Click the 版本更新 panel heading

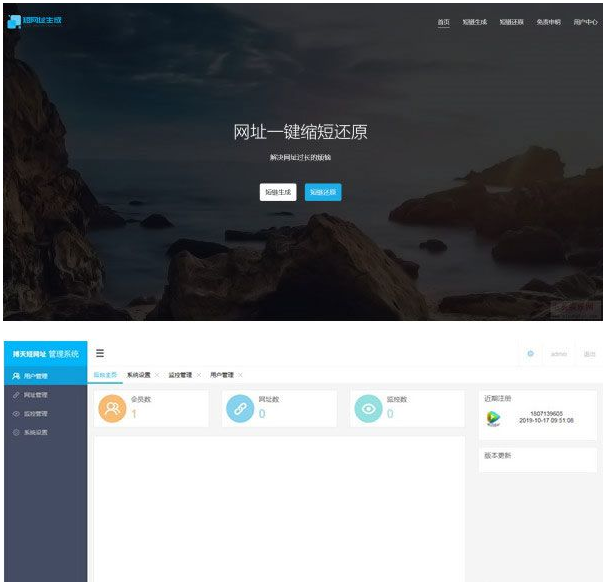[497, 455]
